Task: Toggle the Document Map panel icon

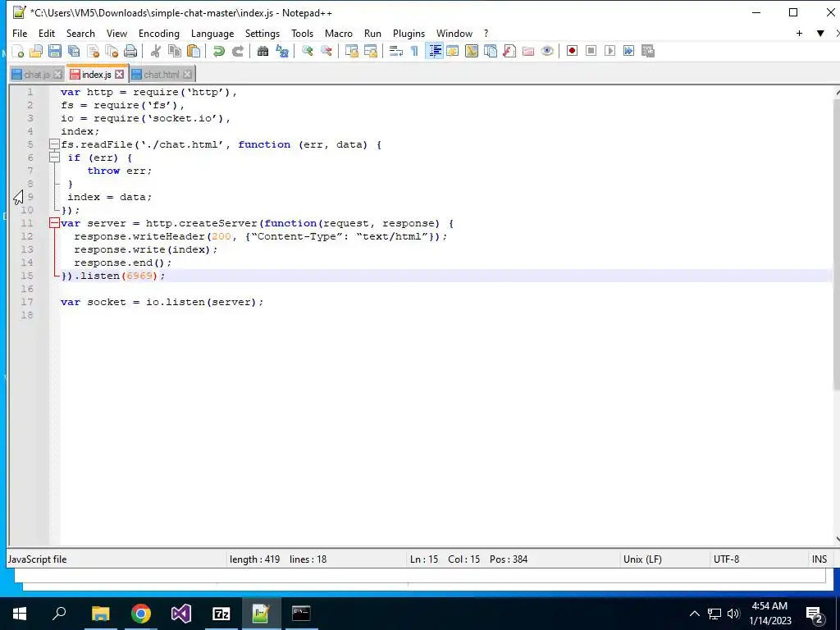Action: pos(472,51)
